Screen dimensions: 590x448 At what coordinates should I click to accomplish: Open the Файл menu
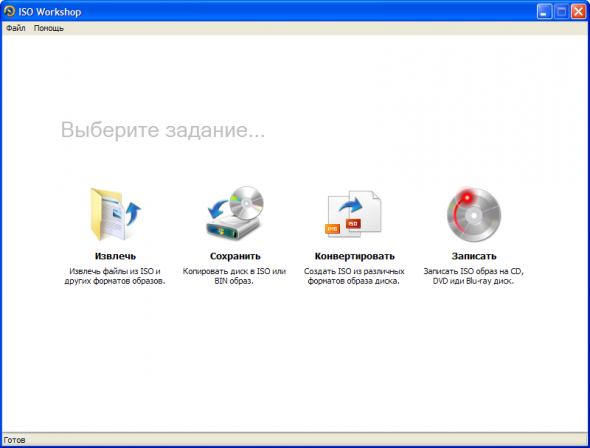16,28
